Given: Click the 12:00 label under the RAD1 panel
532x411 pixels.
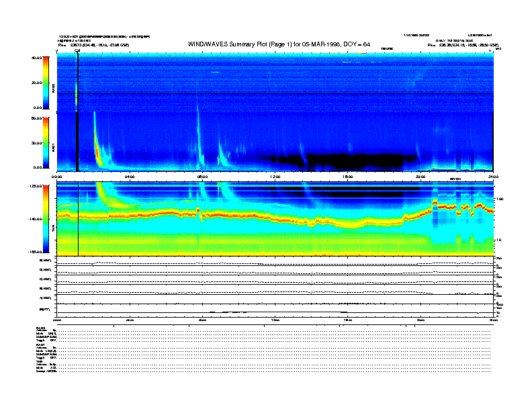Looking at the screenshot, I should pyautogui.click(x=275, y=177).
